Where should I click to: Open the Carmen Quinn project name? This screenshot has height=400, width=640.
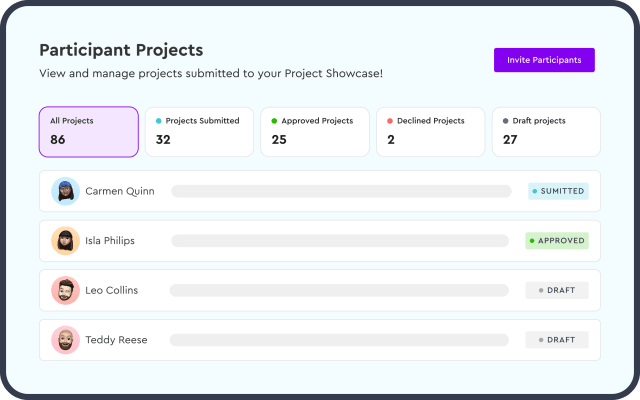pyautogui.click(x=120, y=191)
